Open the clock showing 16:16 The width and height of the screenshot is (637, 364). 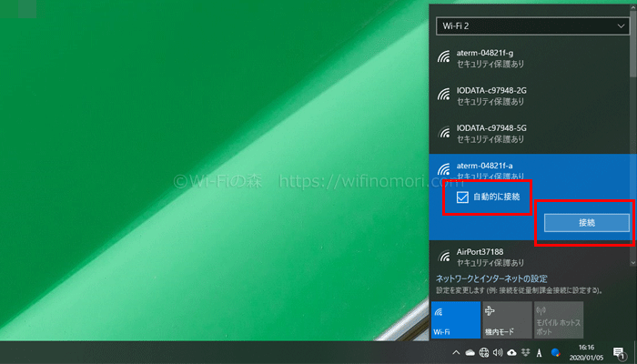tap(586, 352)
